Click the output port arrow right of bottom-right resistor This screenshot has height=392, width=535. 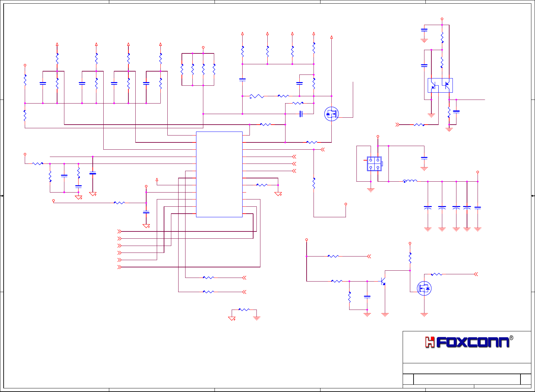[x=476, y=274]
